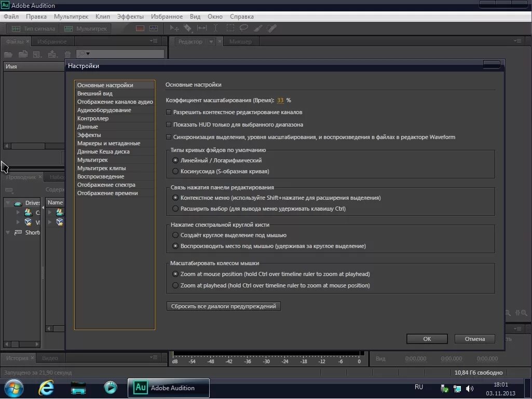Select Контекстное меню radio option
Viewport: 532px width, 399px height.
point(175,198)
